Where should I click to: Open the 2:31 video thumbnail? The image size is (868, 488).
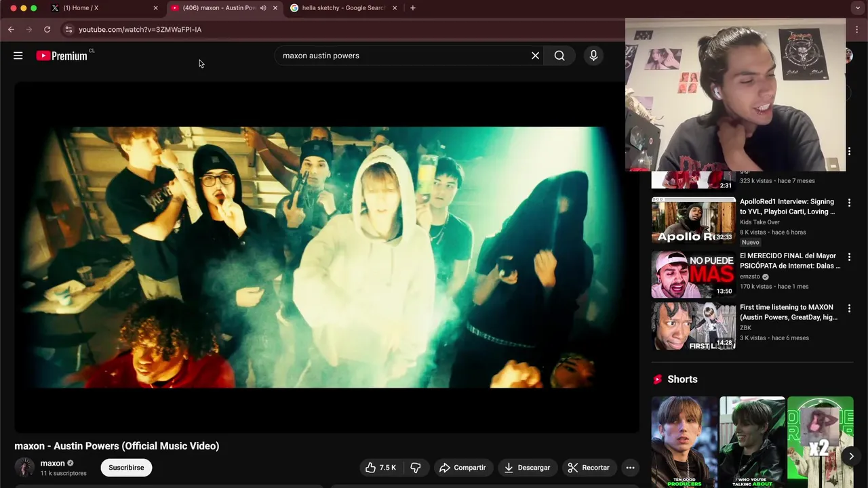point(693,180)
